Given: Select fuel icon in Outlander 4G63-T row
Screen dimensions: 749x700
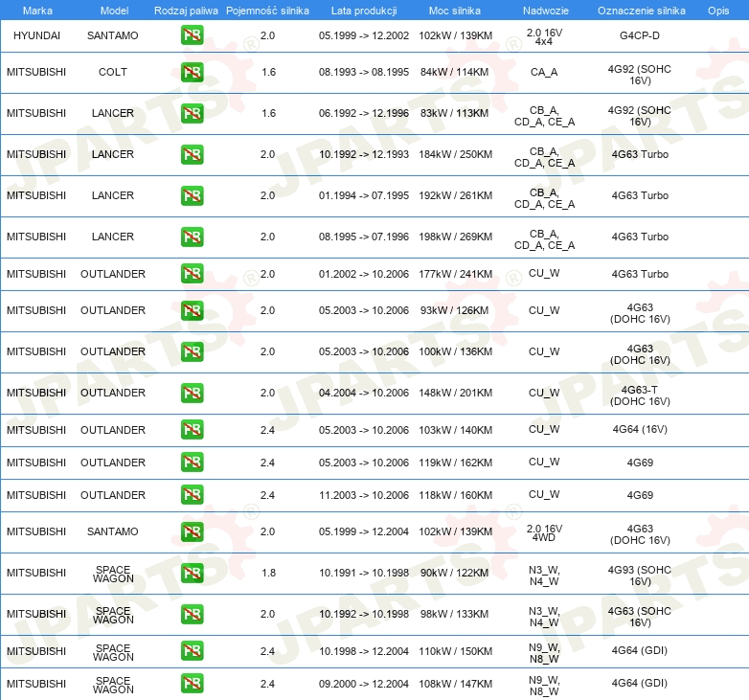Looking at the screenshot, I should pos(192,393).
